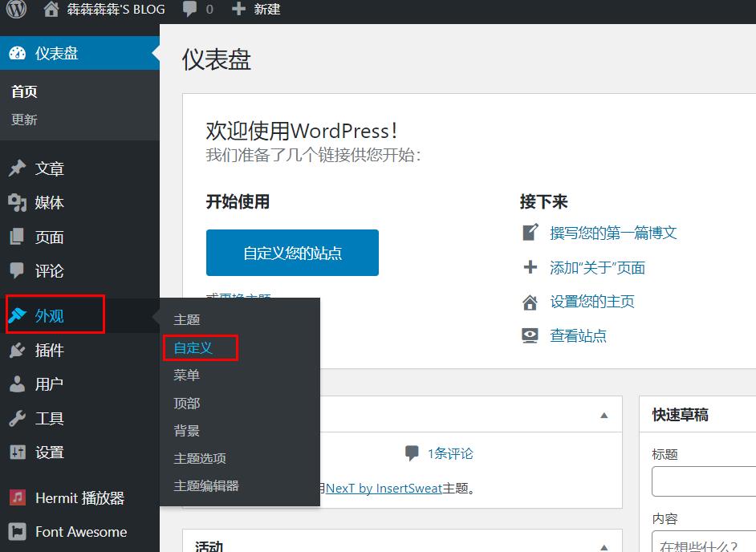Viewport: 756px width, 552px height.
Task: Click the 活动 panel heading
Action: click(209, 546)
